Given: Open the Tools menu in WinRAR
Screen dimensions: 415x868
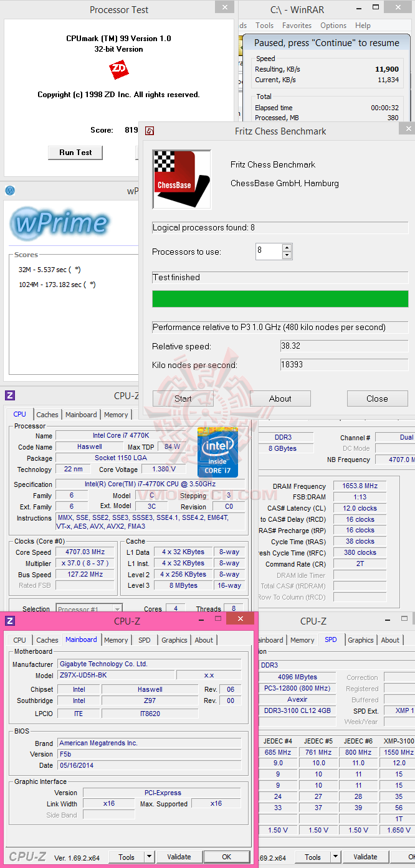Looking at the screenshot, I should pyautogui.click(x=264, y=26).
